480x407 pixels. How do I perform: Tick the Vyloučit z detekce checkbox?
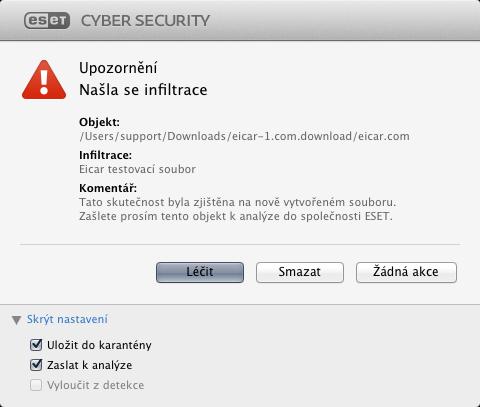36,385
